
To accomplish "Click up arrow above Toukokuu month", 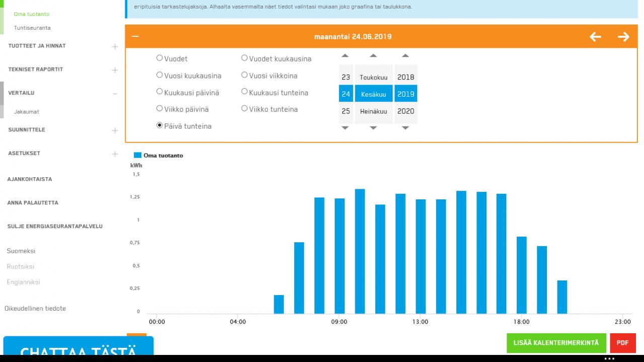I will click(373, 56).
